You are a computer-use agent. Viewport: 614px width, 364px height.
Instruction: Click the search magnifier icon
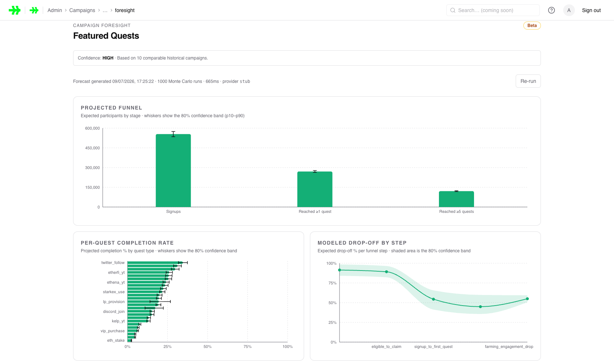[x=453, y=10]
